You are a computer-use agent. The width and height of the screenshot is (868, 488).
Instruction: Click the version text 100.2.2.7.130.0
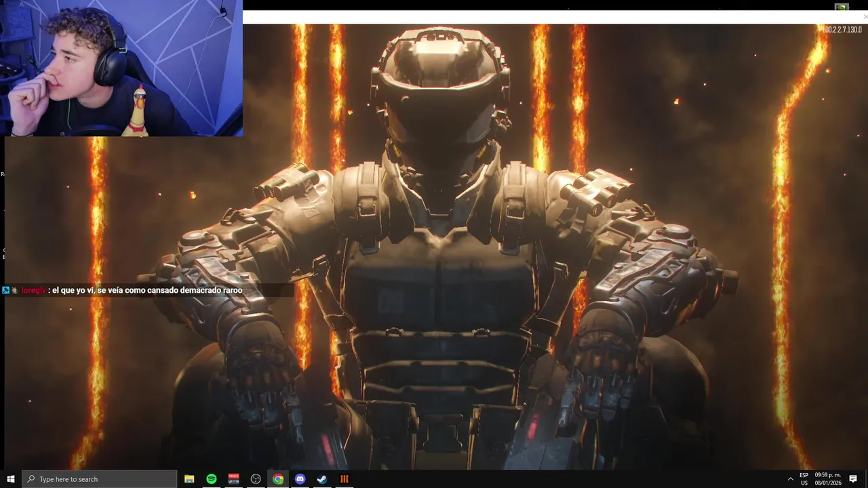point(842,30)
